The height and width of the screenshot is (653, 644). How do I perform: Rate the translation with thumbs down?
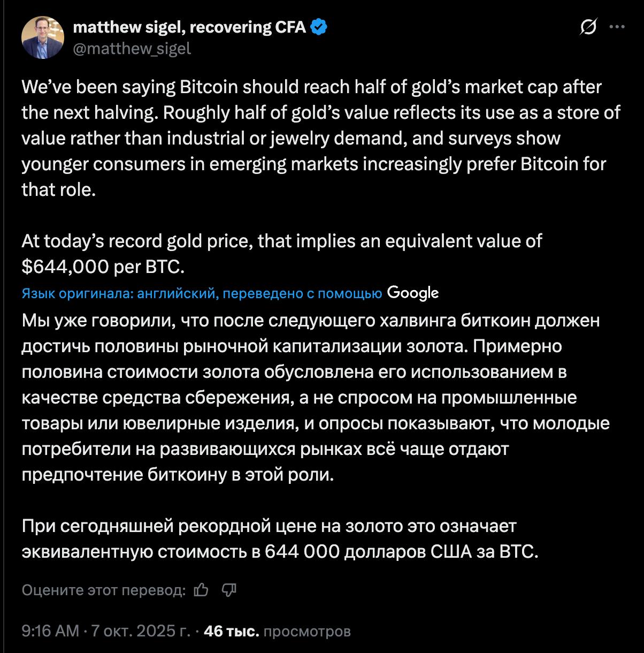pos(229,590)
